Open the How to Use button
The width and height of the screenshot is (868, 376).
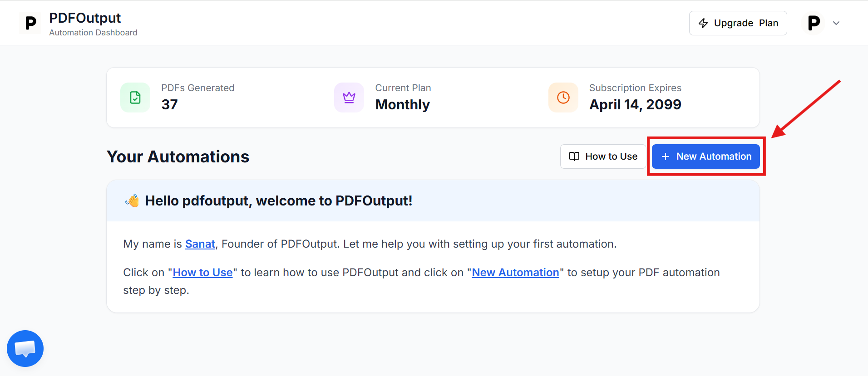pyautogui.click(x=603, y=156)
